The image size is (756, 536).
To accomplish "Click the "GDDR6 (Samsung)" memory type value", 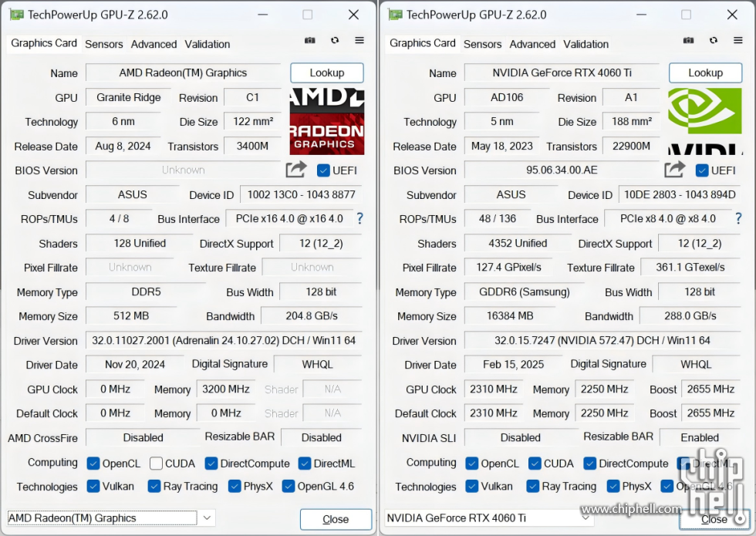I will [x=525, y=292].
